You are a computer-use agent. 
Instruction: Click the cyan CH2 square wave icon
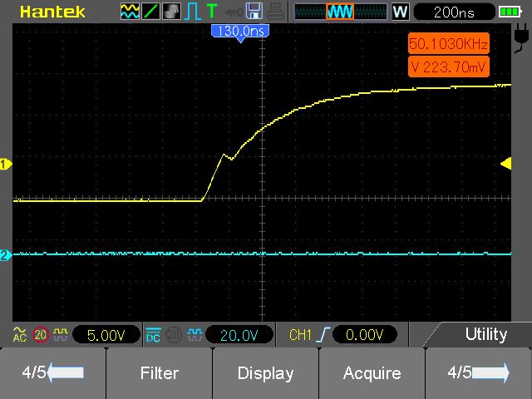click(195, 335)
